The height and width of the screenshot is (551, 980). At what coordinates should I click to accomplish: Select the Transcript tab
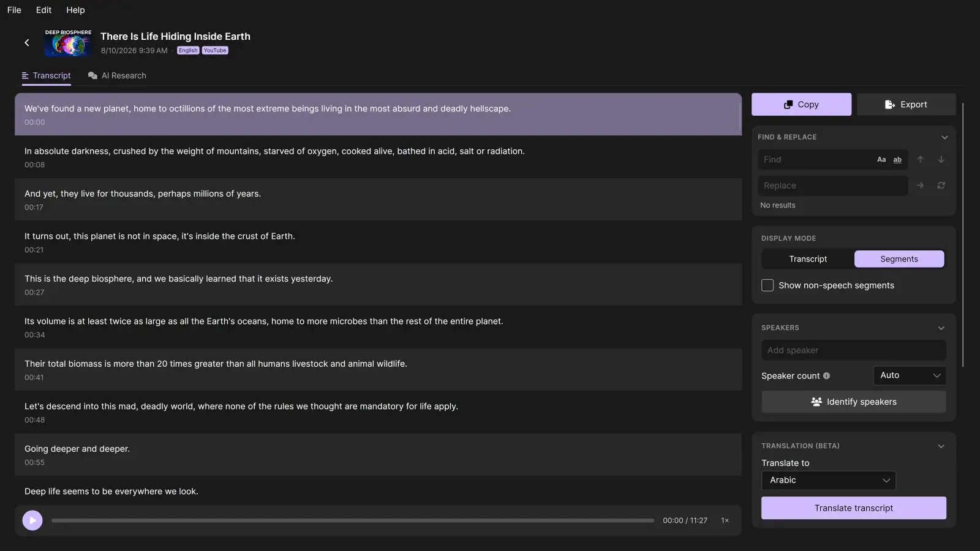47,75
